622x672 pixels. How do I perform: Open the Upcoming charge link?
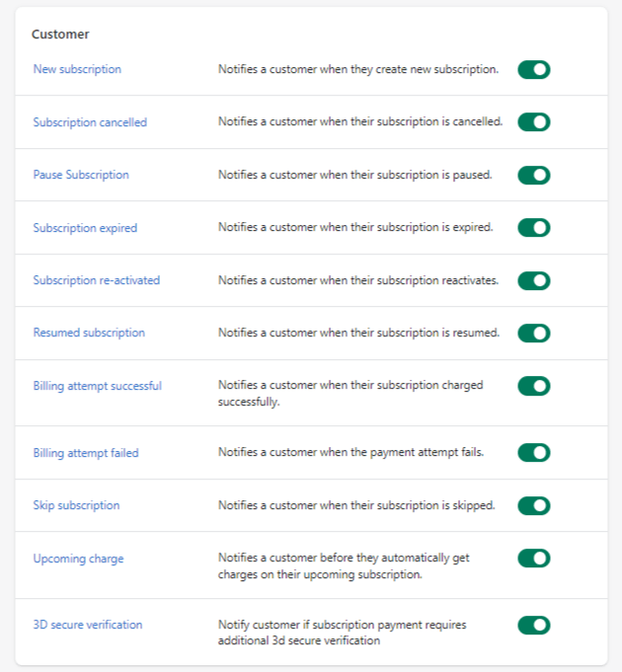pyautogui.click(x=78, y=559)
